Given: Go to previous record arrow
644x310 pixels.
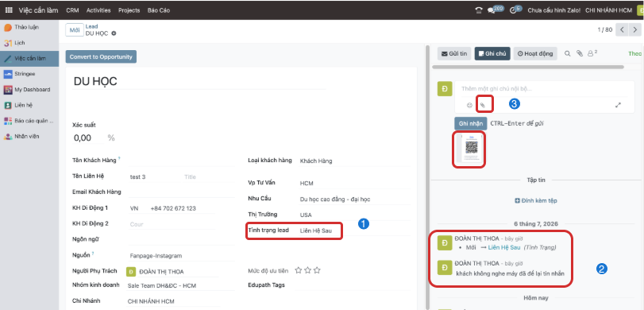Looking at the screenshot, I should tap(623, 29).
